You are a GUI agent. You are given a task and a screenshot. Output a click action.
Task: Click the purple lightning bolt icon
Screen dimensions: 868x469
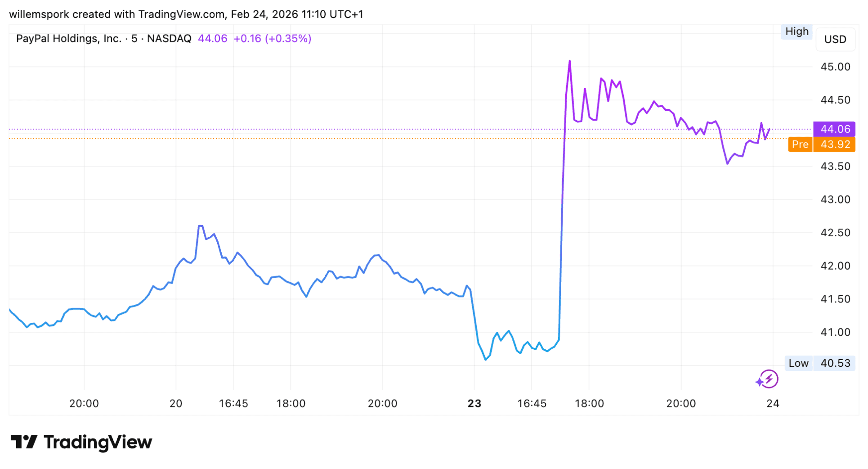(x=768, y=379)
